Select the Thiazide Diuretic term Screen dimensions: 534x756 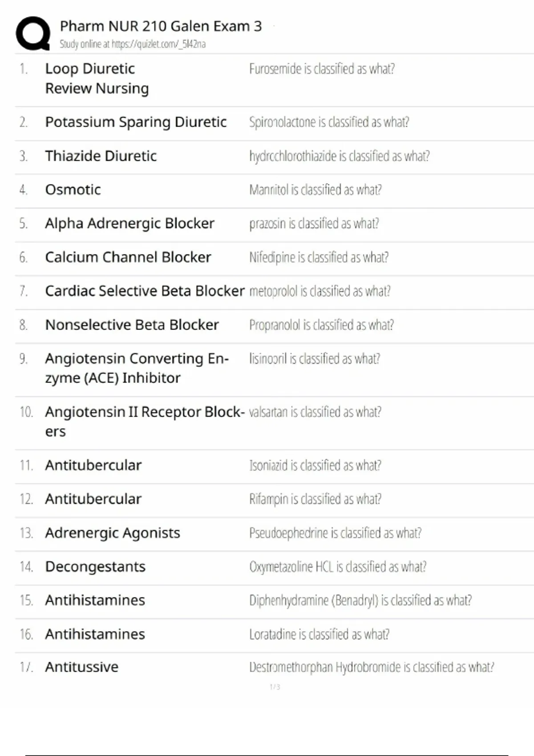101,156
